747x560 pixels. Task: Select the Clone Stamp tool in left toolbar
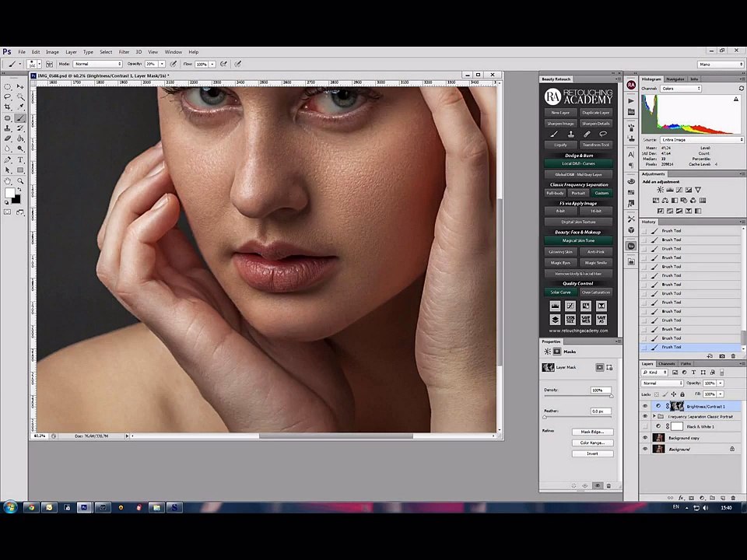pos(8,128)
